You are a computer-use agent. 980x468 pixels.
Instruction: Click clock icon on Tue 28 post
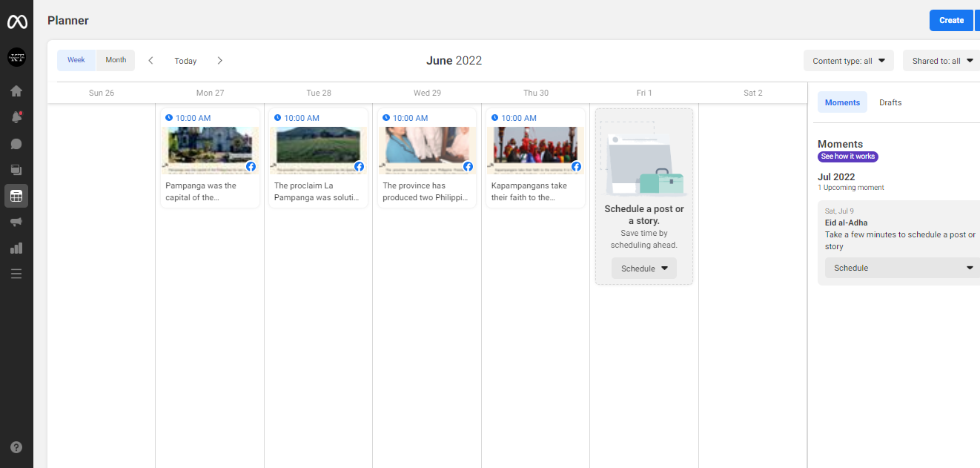[x=277, y=117]
